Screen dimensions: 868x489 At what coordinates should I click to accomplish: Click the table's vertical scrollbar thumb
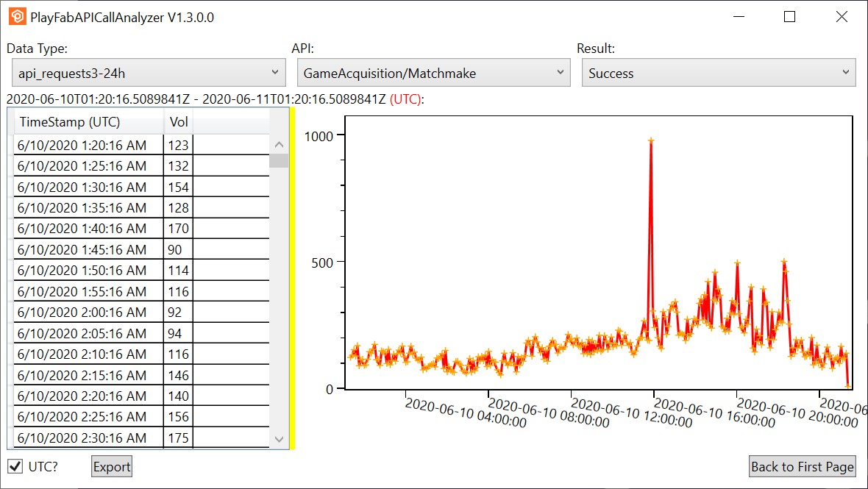pyautogui.click(x=279, y=160)
